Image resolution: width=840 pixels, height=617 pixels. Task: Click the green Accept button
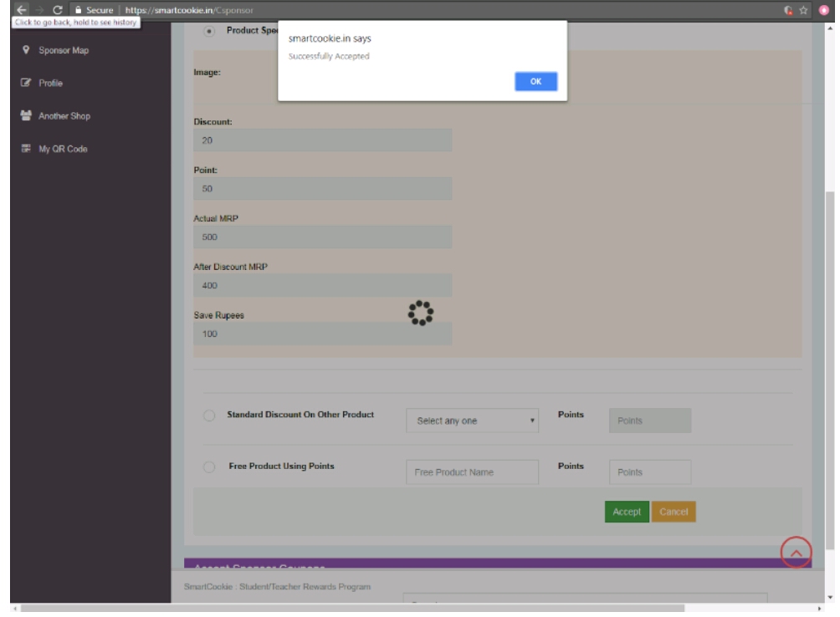point(626,512)
